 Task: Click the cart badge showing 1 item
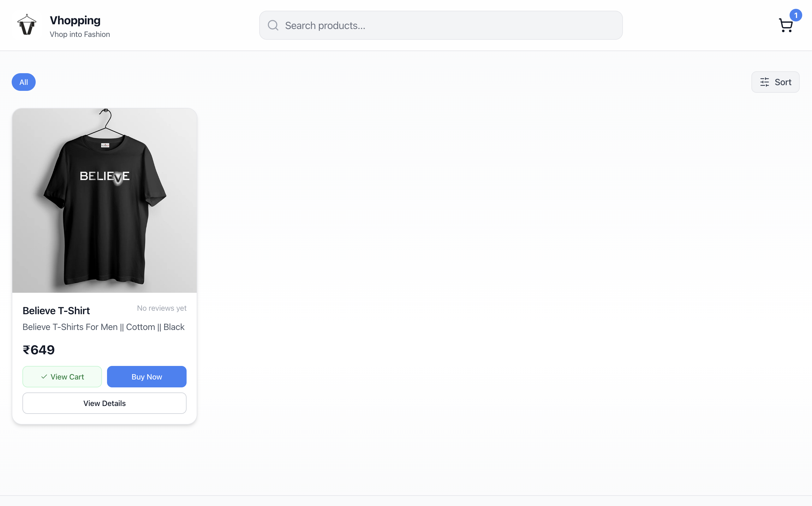click(x=796, y=15)
